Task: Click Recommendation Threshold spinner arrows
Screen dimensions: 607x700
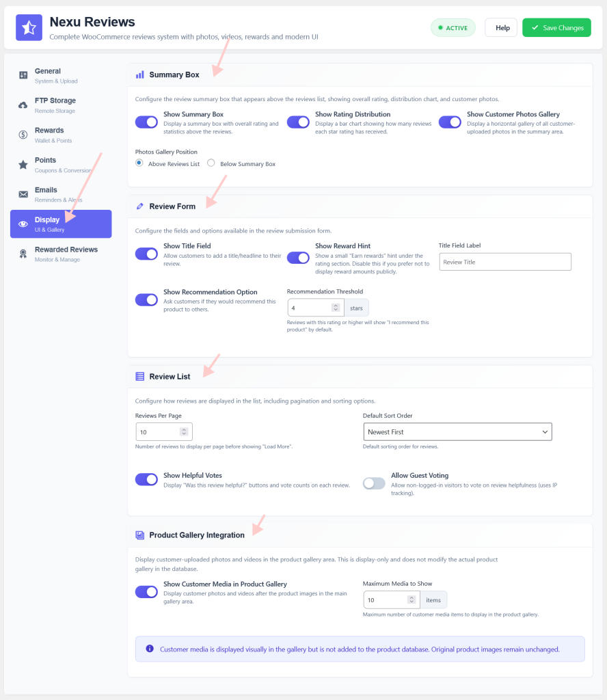Action: tap(336, 308)
